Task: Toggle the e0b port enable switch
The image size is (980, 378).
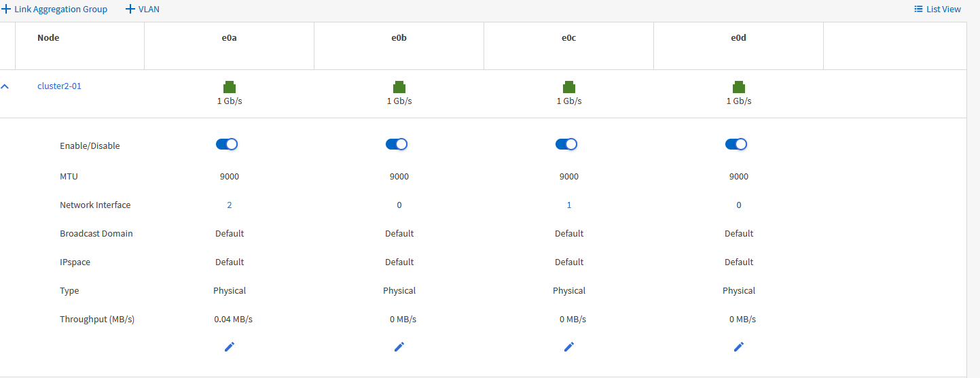Action: (x=397, y=144)
